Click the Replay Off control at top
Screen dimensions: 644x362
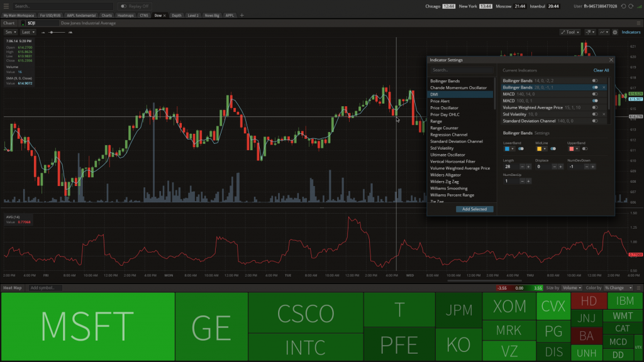tap(135, 7)
